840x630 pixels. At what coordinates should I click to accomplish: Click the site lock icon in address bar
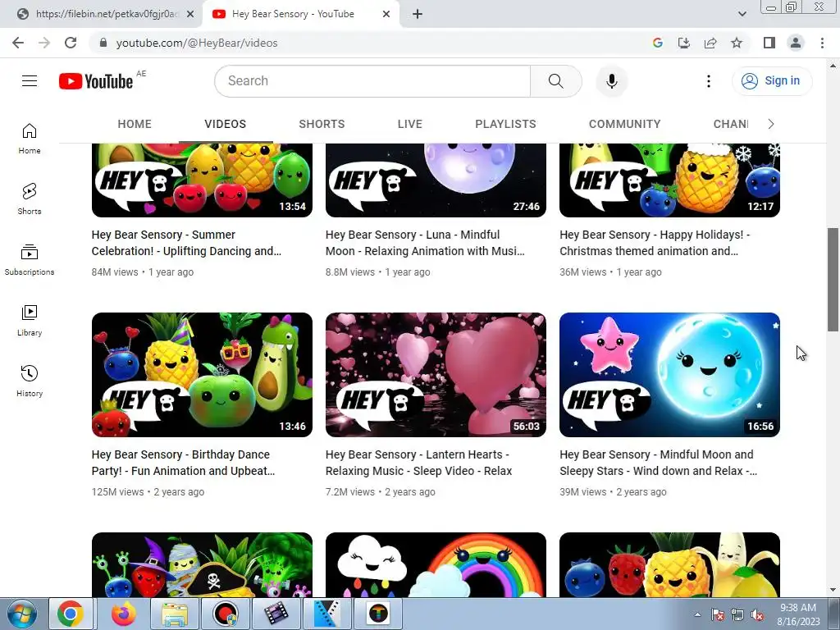click(103, 43)
